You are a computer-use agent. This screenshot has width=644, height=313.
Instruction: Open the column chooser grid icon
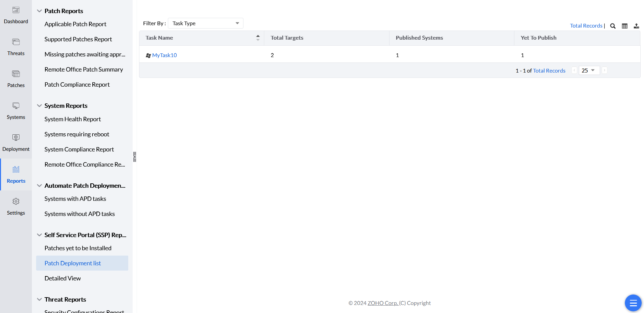click(625, 26)
